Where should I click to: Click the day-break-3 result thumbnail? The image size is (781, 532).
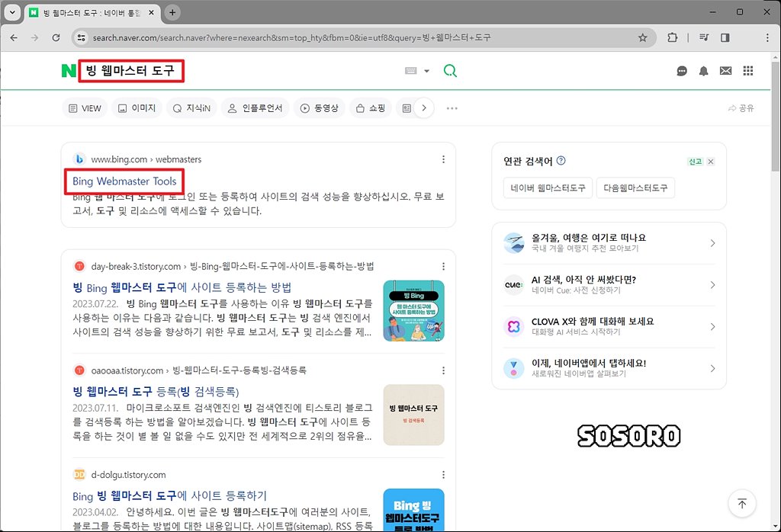[x=414, y=310]
